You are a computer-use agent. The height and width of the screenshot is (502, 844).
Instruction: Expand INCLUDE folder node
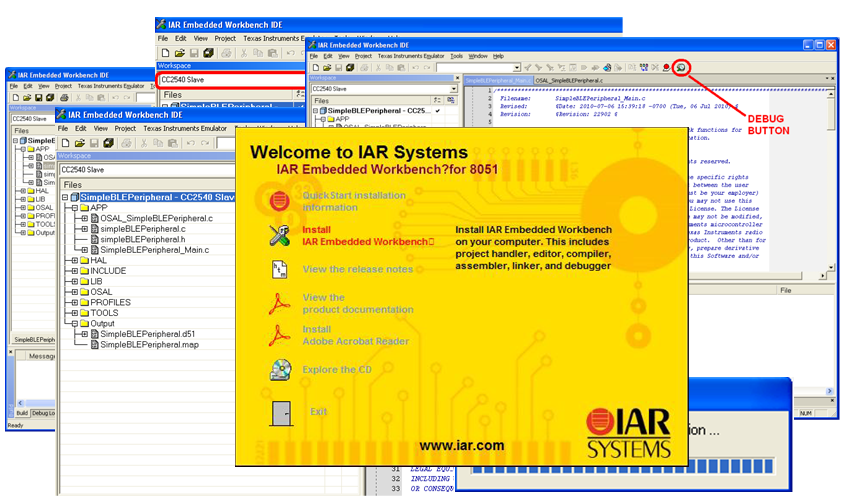[75, 271]
